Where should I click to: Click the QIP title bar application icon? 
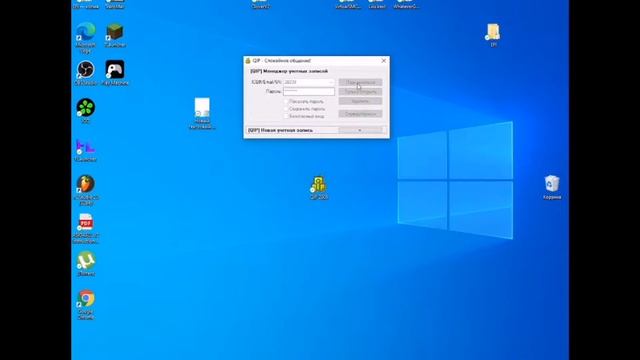point(248,60)
